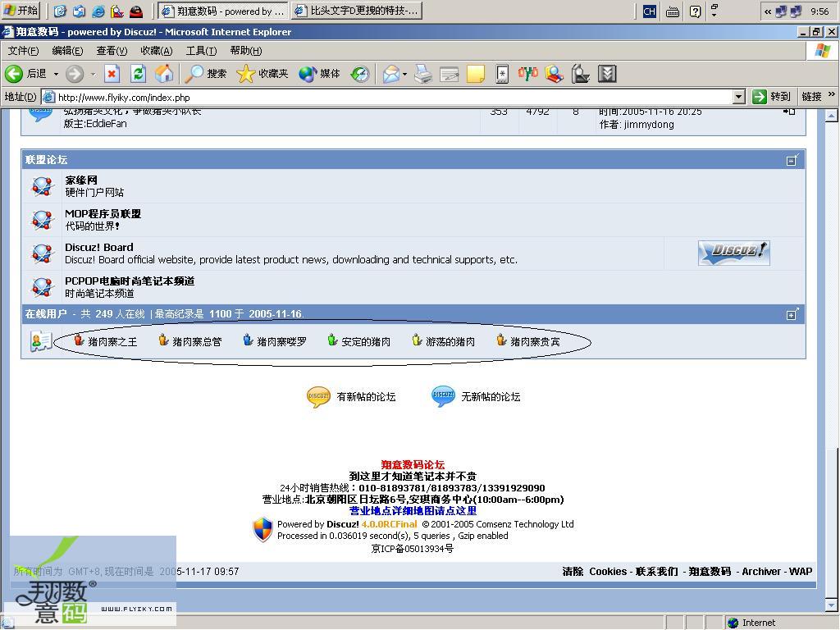Click the 联系我们 footer link
This screenshot has width=840, height=630.
click(x=657, y=572)
